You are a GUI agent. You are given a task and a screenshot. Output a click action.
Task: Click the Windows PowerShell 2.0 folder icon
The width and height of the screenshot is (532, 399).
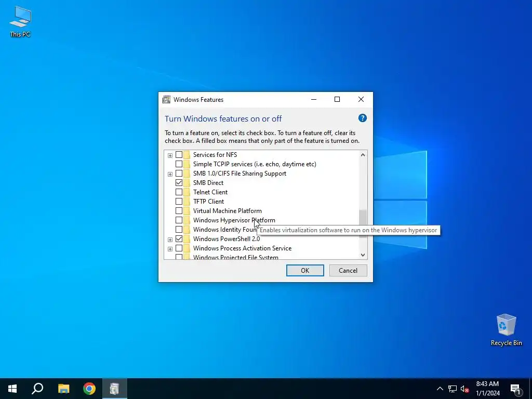click(x=187, y=239)
